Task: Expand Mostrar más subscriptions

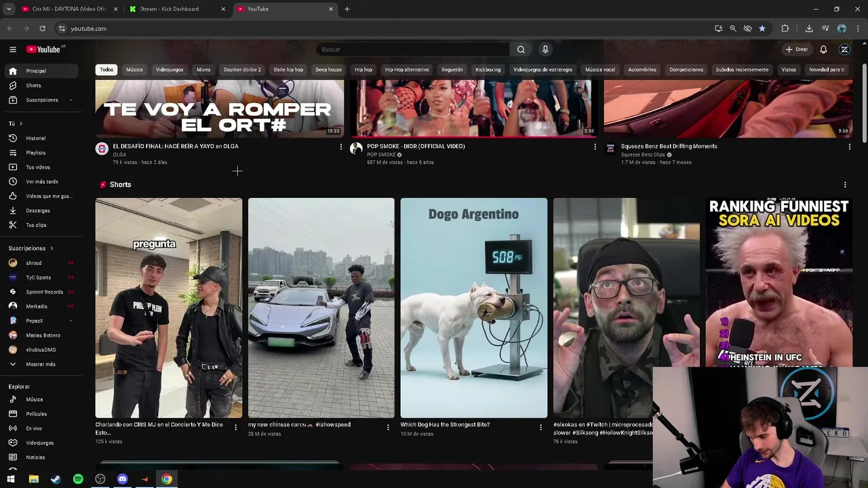Action: (41, 364)
